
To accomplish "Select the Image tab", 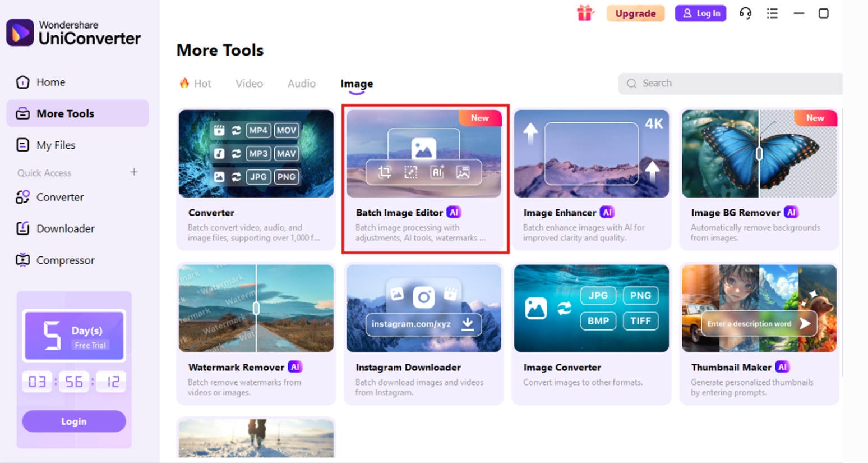I will pyautogui.click(x=357, y=84).
